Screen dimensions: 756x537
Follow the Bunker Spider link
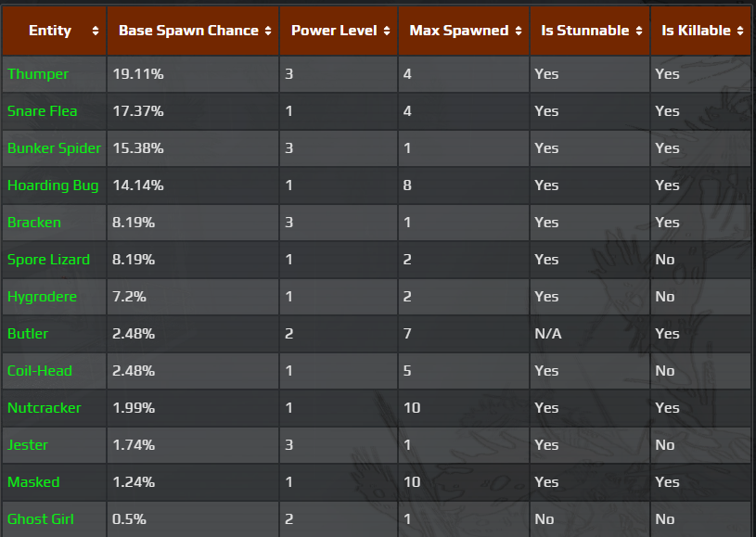[x=54, y=148]
